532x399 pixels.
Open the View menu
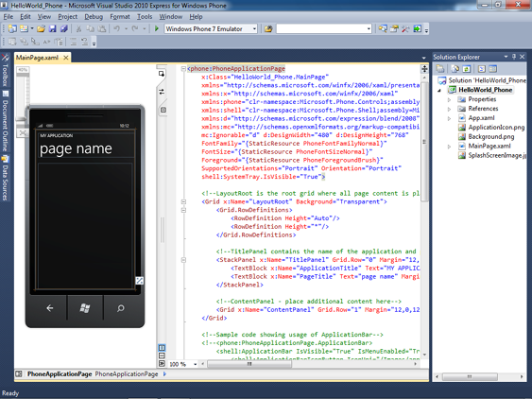tap(44, 17)
